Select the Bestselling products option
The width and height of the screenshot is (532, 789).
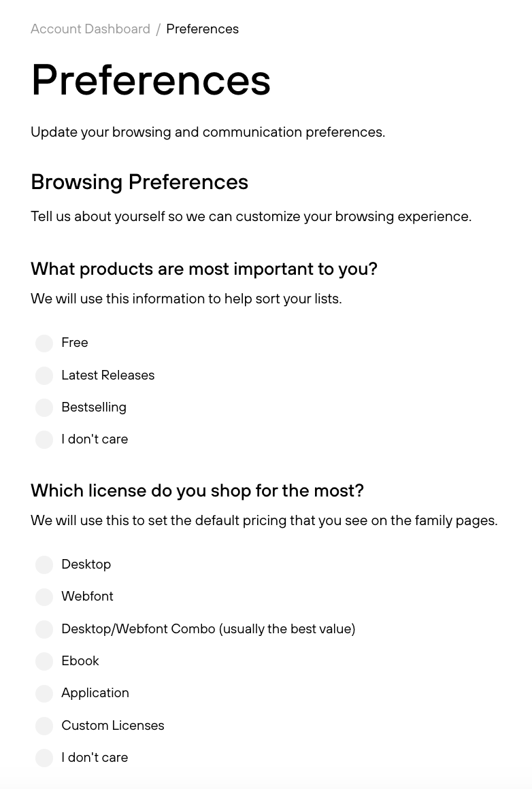coord(44,407)
